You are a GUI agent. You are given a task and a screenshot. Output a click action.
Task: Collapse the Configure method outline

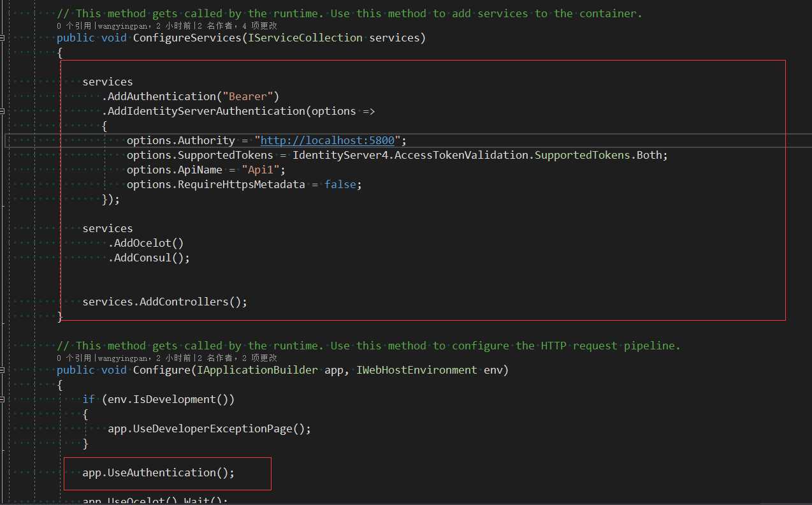(x=3, y=370)
